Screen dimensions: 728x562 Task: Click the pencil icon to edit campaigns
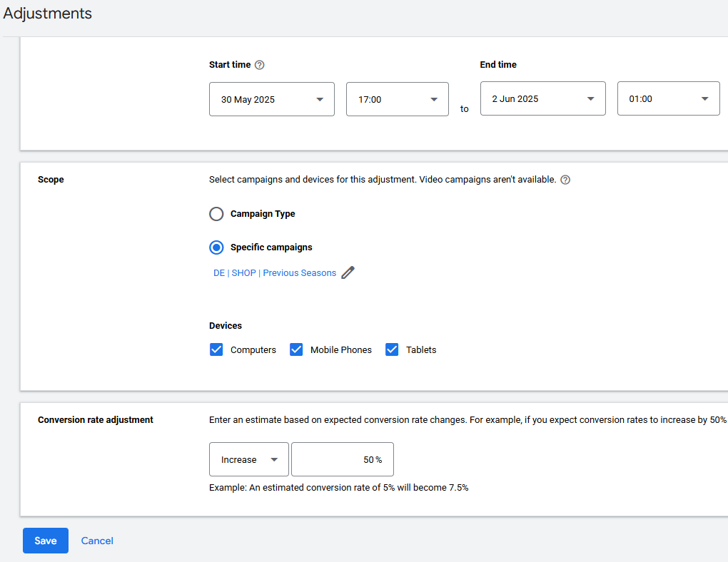point(348,272)
